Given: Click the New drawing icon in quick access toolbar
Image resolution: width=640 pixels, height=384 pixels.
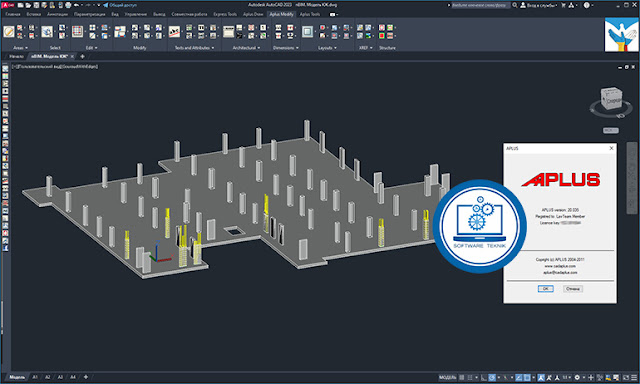Looking at the screenshot, I should [20, 5].
